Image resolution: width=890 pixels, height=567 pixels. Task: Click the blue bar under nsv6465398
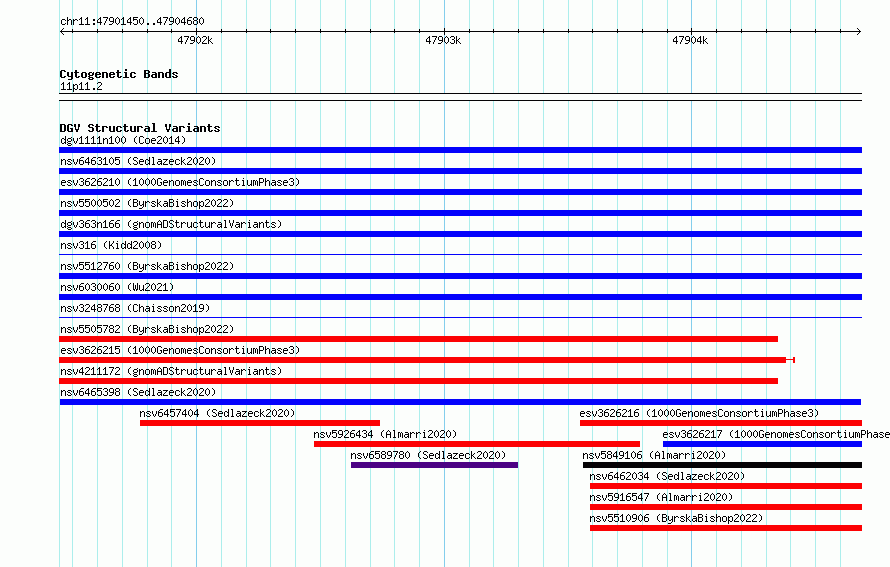[460, 402]
